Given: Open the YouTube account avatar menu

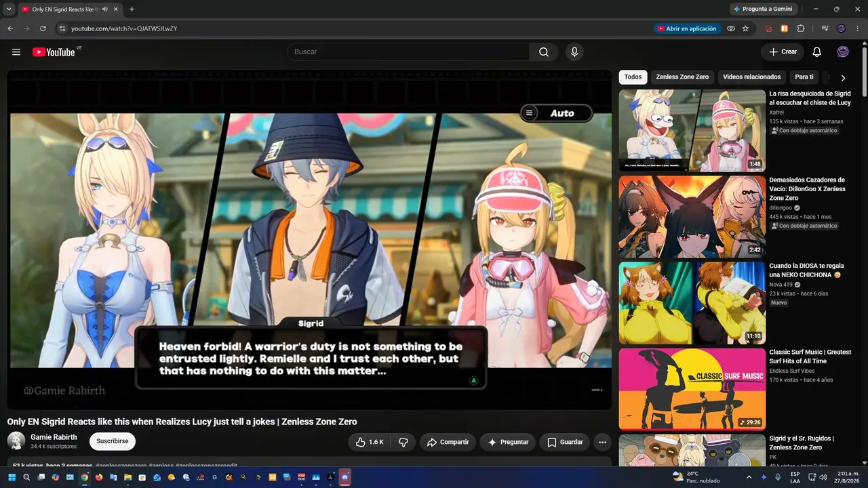Looking at the screenshot, I should point(843,52).
